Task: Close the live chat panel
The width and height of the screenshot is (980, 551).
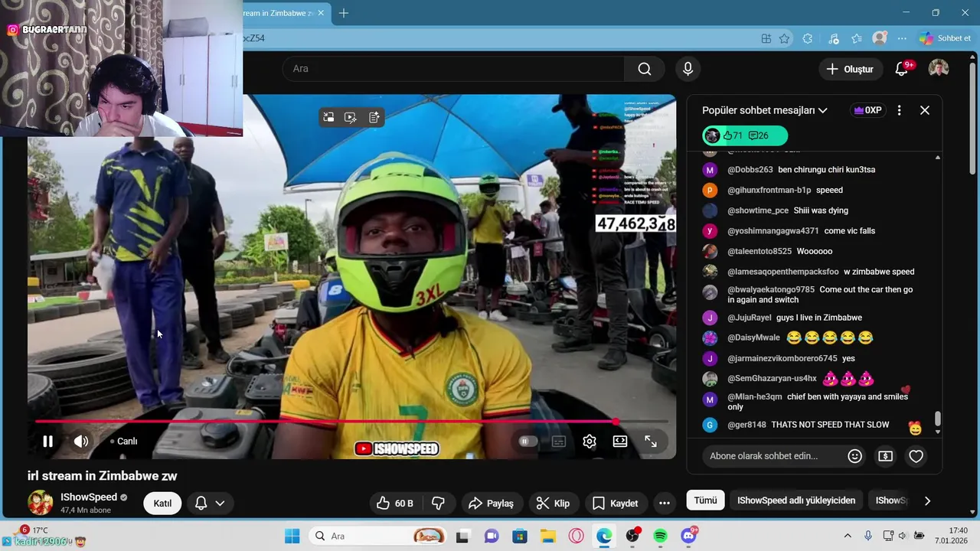Action: 925,110
